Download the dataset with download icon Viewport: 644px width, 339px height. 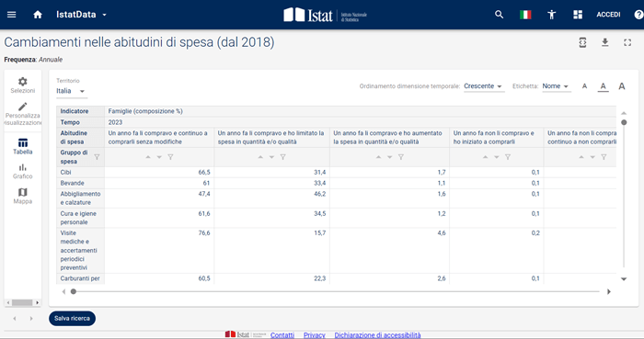point(605,42)
